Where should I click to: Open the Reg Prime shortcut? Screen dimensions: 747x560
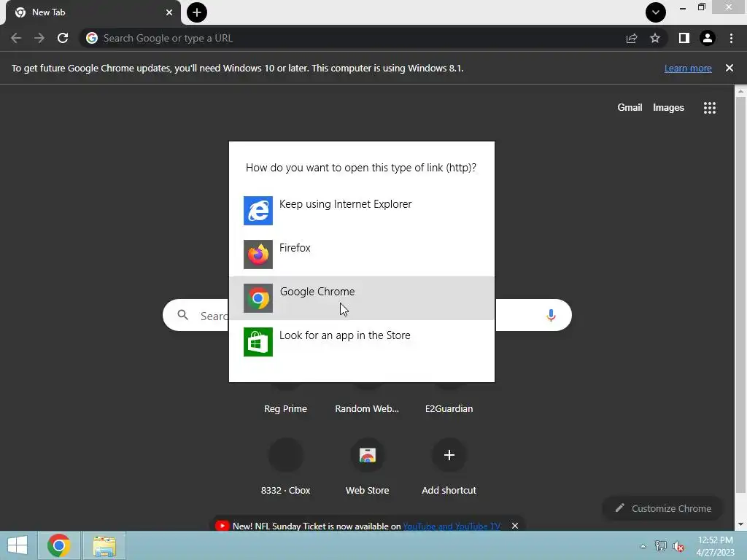click(x=285, y=408)
